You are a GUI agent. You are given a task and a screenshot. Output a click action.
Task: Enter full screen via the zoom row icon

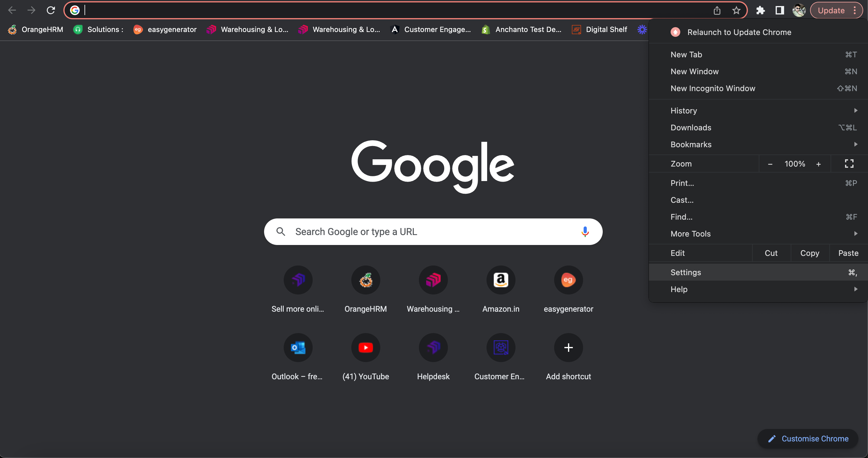pos(849,164)
